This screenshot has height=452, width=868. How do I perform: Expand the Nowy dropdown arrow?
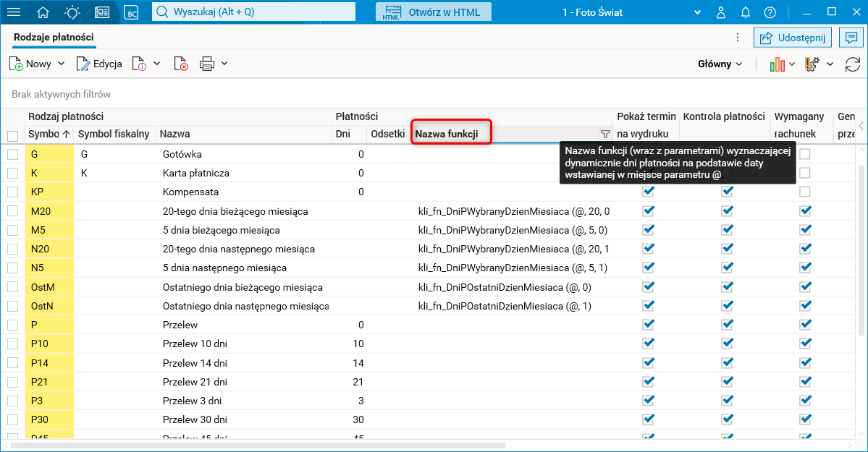pos(62,64)
